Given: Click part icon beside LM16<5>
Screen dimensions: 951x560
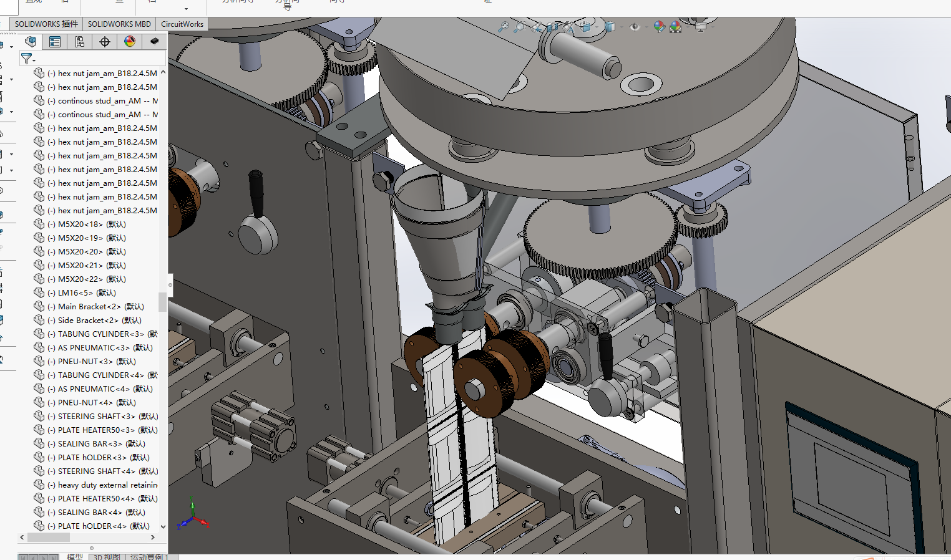Looking at the screenshot, I should pos(39,292).
